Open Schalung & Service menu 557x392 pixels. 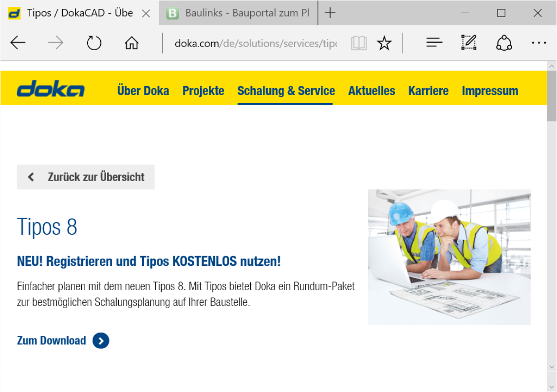[286, 91]
